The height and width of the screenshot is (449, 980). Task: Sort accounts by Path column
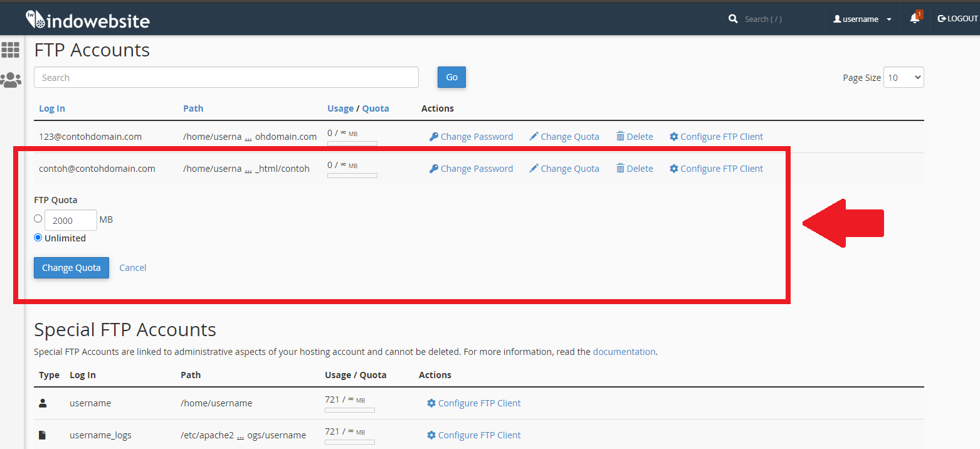pyautogui.click(x=193, y=108)
